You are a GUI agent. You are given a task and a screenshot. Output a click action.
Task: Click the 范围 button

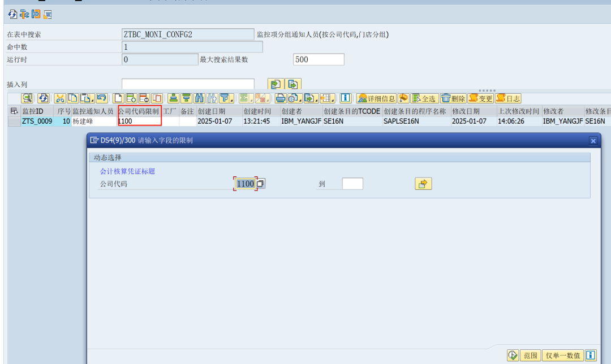pos(530,356)
